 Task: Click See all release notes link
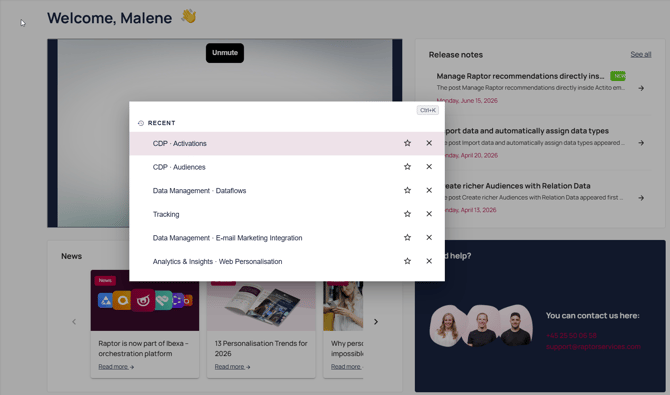pyautogui.click(x=641, y=54)
